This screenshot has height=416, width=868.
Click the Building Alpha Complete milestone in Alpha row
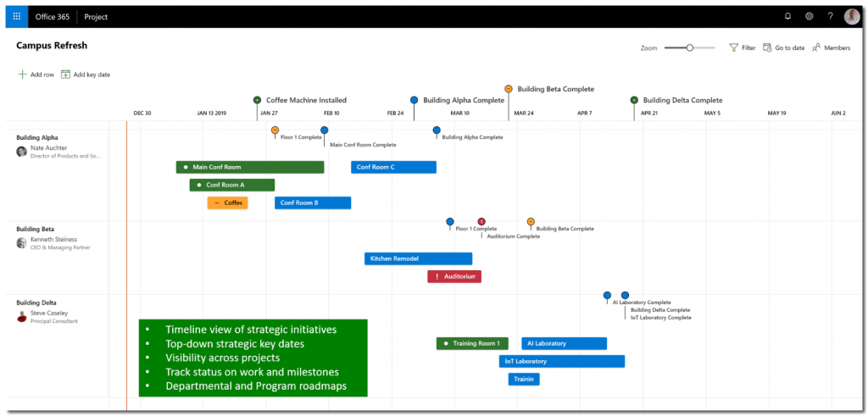pos(437,130)
